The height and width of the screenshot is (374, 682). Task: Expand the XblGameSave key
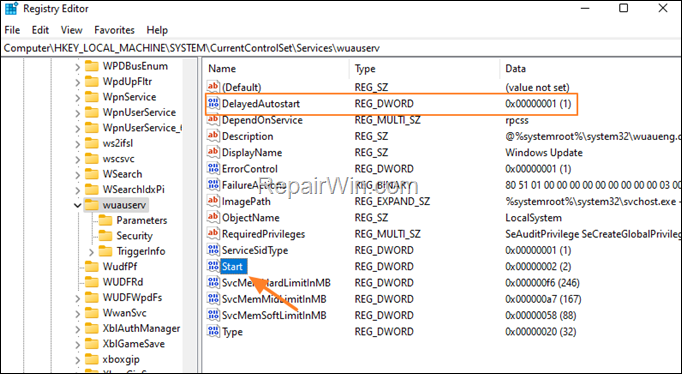77,344
